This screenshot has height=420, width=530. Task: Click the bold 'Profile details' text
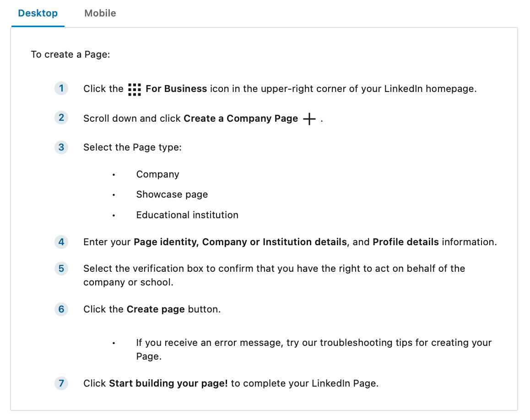(x=406, y=242)
